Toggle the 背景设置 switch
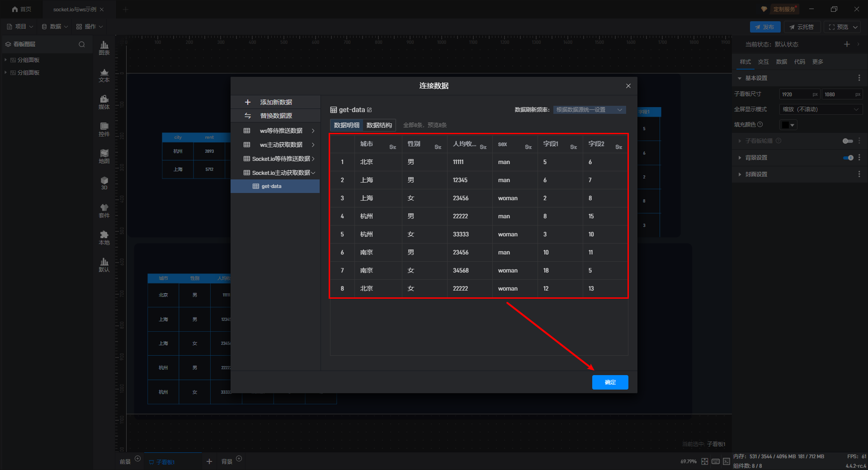 (x=848, y=158)
